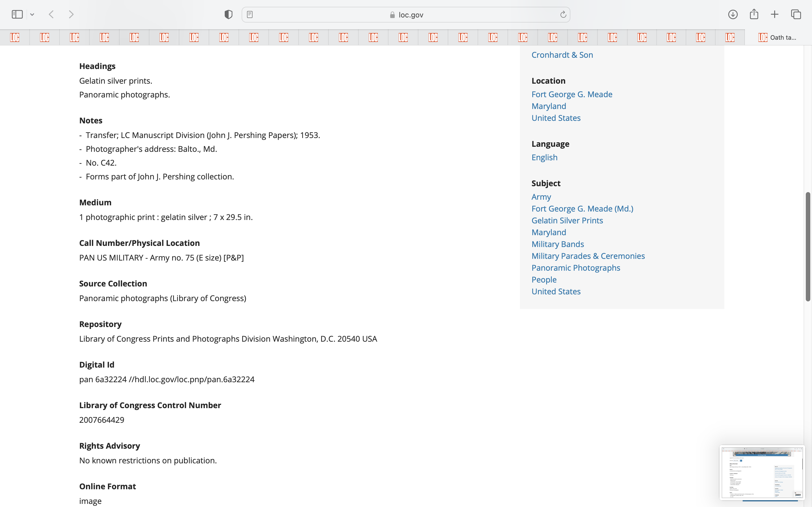Click the vertical page scrollbar
Viewport: 812px width, 507px height.
tap(808, 246)
